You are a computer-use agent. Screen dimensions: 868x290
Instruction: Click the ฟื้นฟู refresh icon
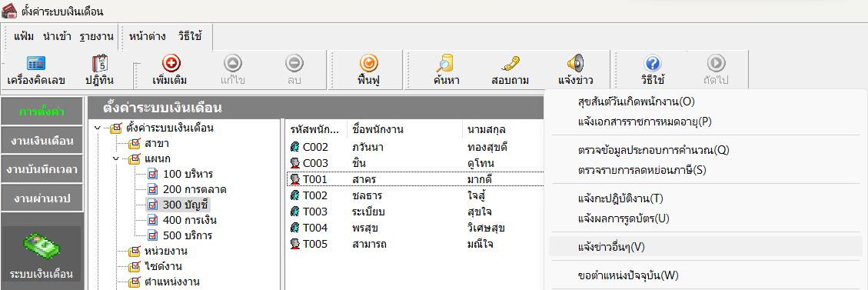(x=369, y=64)
